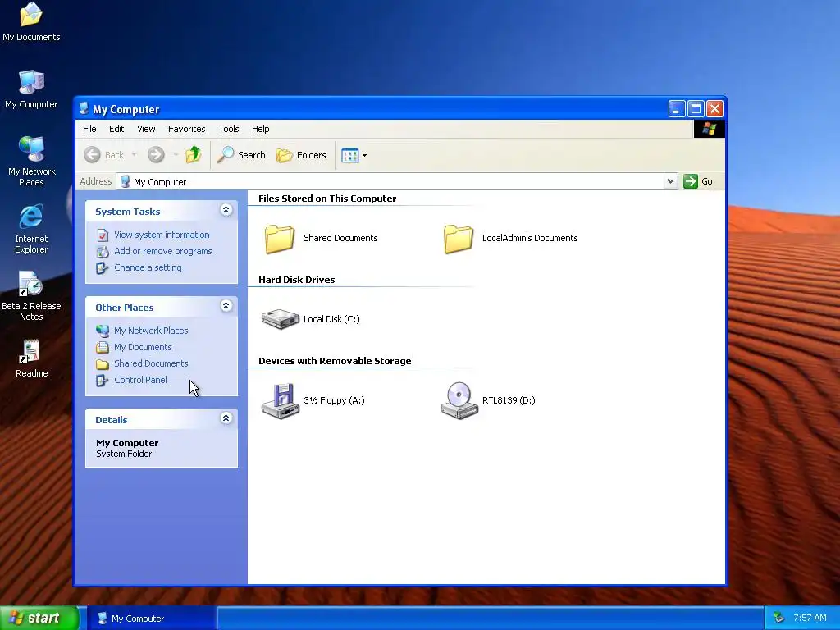Click the Files Stored on This Computer header
This screenshot has width=840, height=630.
coord(327,199)
